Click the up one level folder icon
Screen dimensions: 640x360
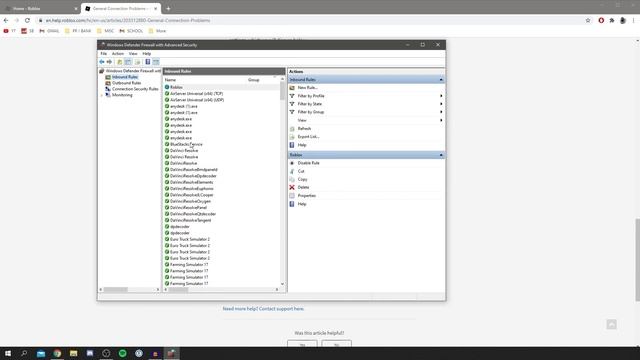click(120, 62)
